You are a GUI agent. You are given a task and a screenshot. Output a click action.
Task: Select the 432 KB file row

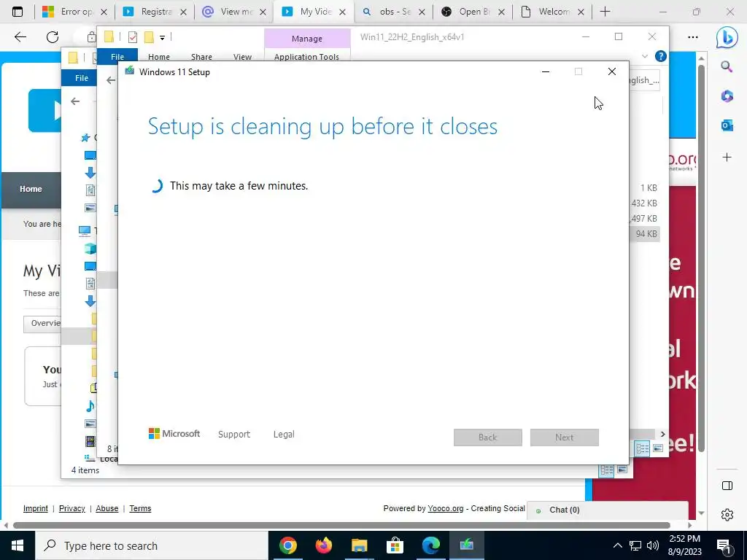point(645,203)
